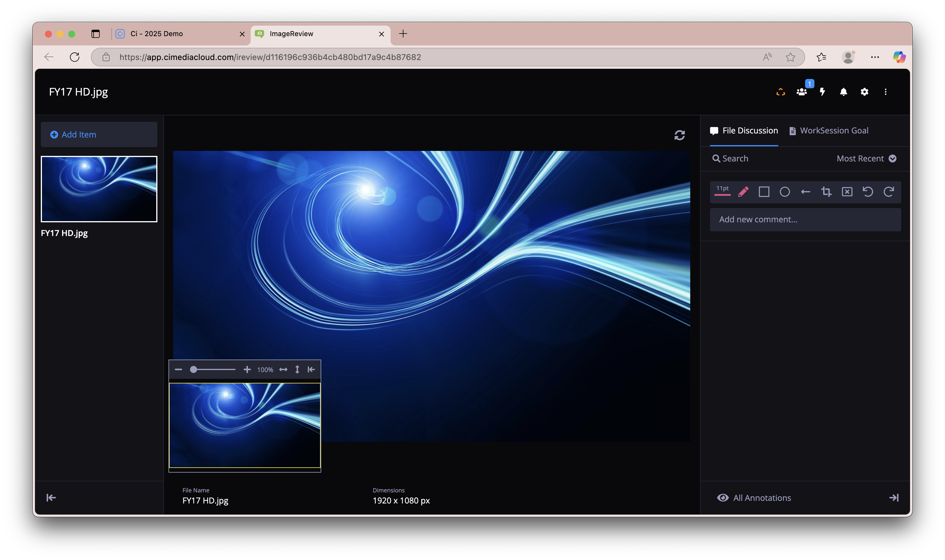Click the Search comments field
This screenshot has height=560, width=945.
point(730,159)
